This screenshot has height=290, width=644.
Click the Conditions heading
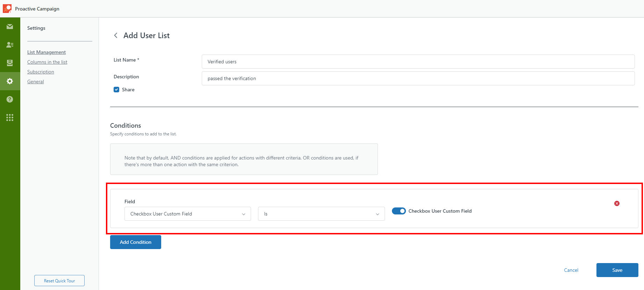[126, 125]
